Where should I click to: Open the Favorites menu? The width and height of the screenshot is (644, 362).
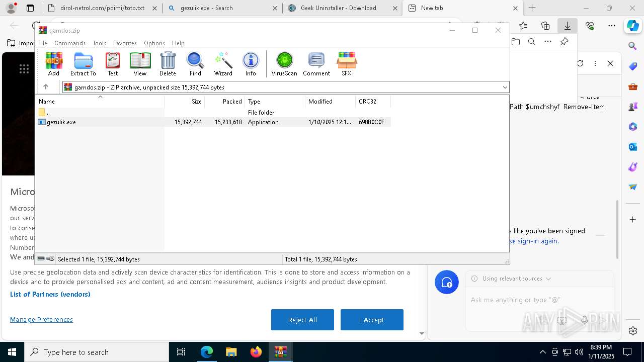tap(125, 43)
